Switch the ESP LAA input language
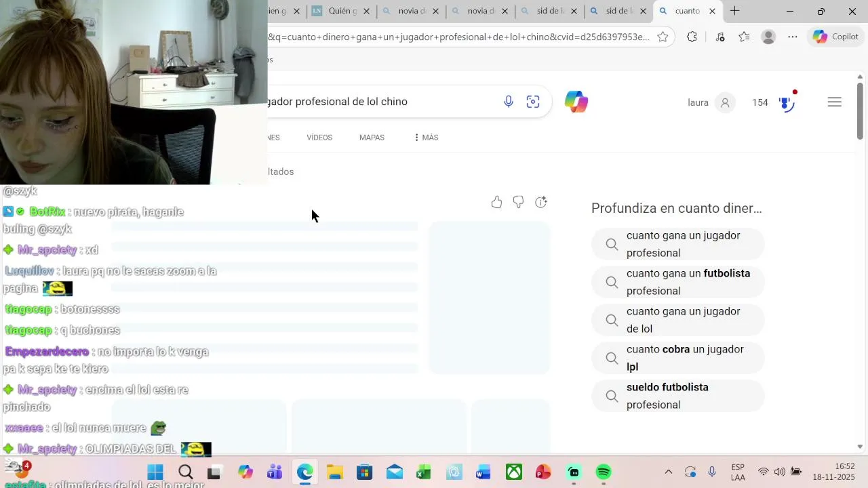The image size is (868, 488). click(738, 472)
